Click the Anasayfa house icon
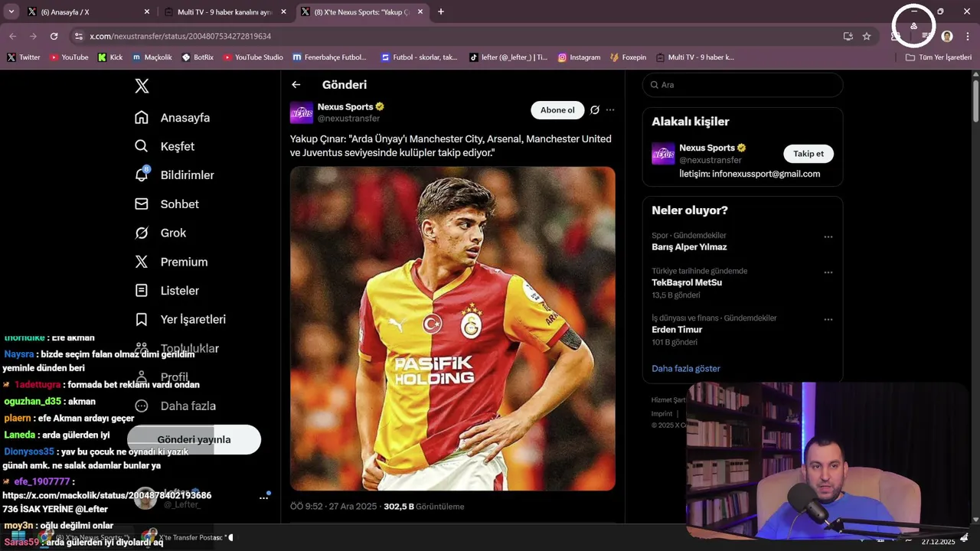Screen dimensions: 980x551 pyautogui.click(x=142, y=118)
